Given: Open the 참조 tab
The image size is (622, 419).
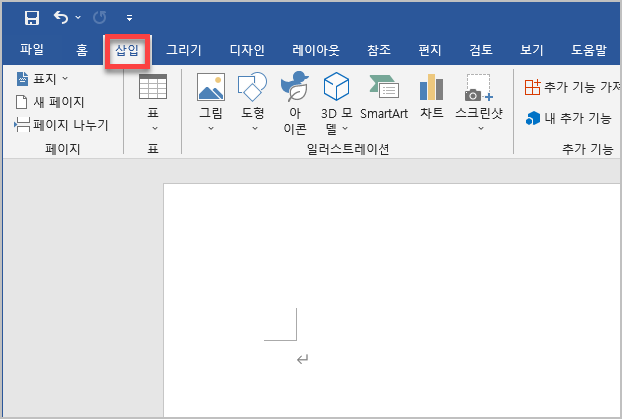Looking at the screenshot, I should tap(379, 50).
